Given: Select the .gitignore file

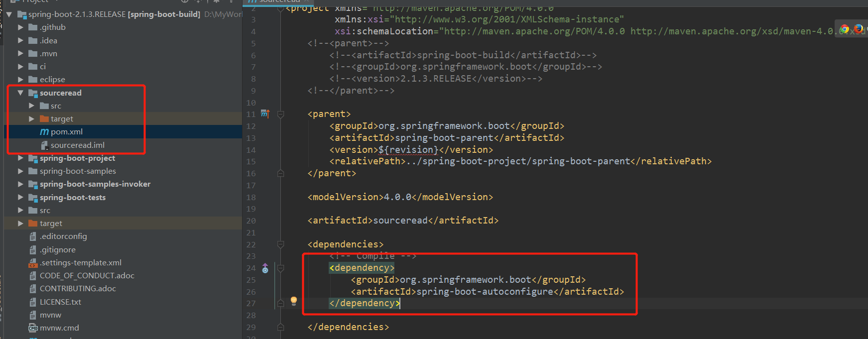Looking at the screenshot, I should [x=58, y=249].
